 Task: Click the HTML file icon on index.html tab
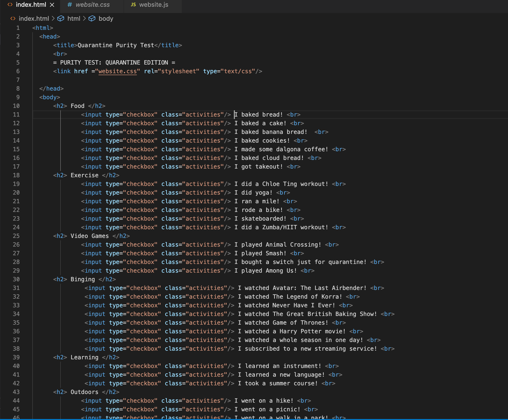pyautogui.click(x=10, y=5)
